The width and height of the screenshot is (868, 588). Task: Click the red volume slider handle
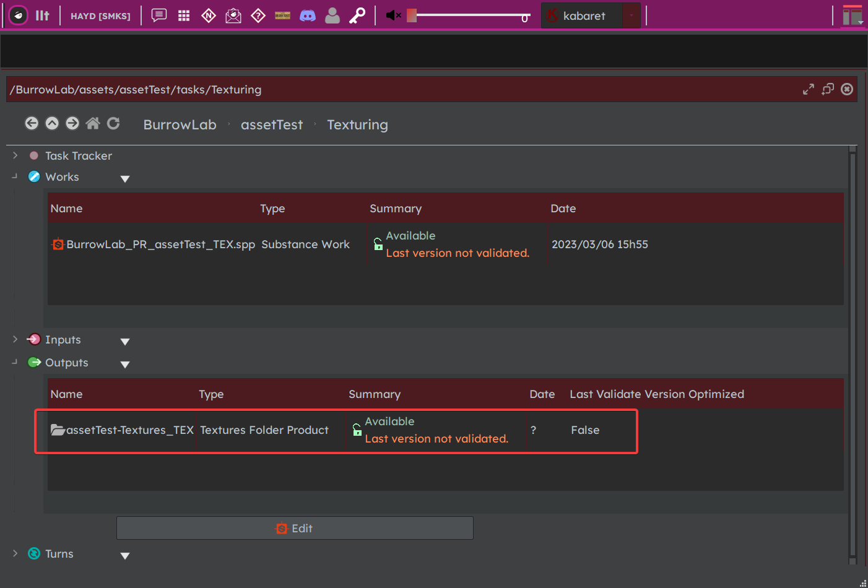coord(412,15)
